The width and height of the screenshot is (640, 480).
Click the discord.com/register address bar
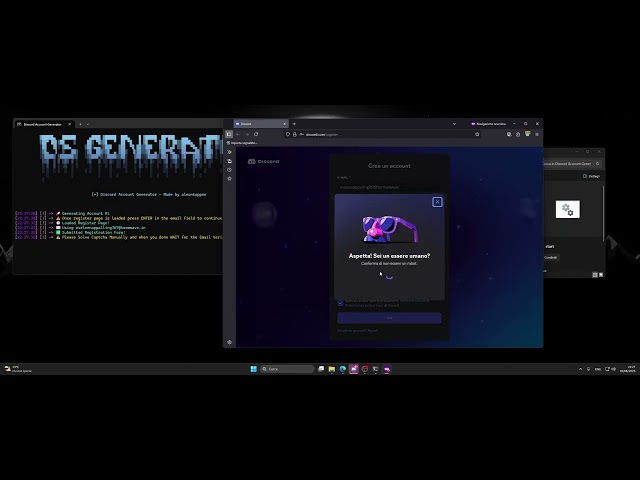tap(384, 134)
